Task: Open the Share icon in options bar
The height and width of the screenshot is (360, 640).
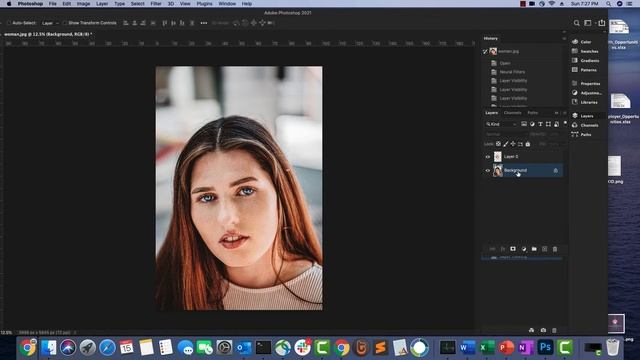Action: coord(602,23)
